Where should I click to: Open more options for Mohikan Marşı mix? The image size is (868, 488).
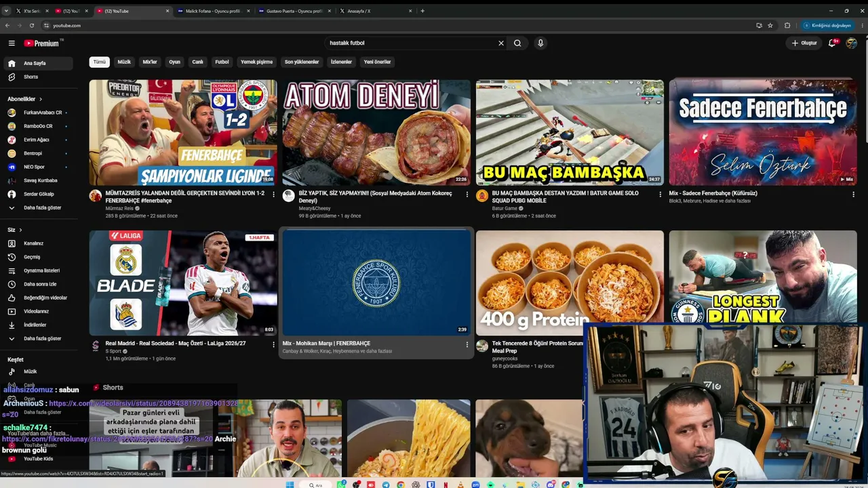click(x=467, y=344)
